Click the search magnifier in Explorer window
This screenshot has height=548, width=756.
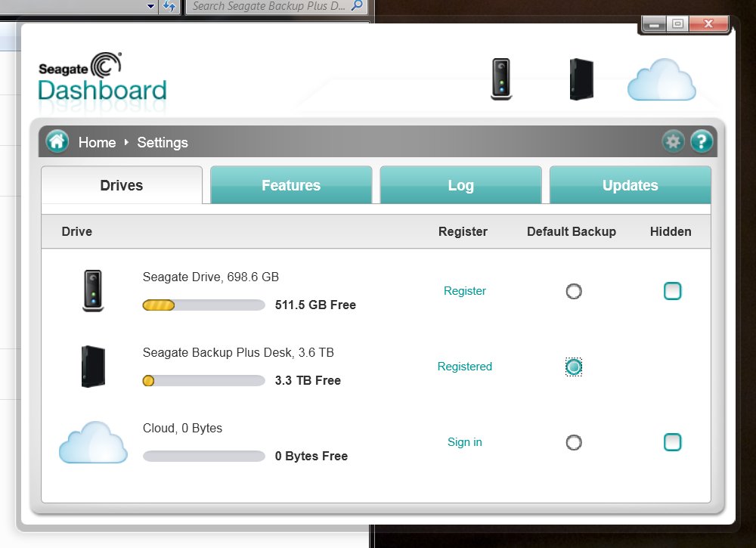point(357,6)
